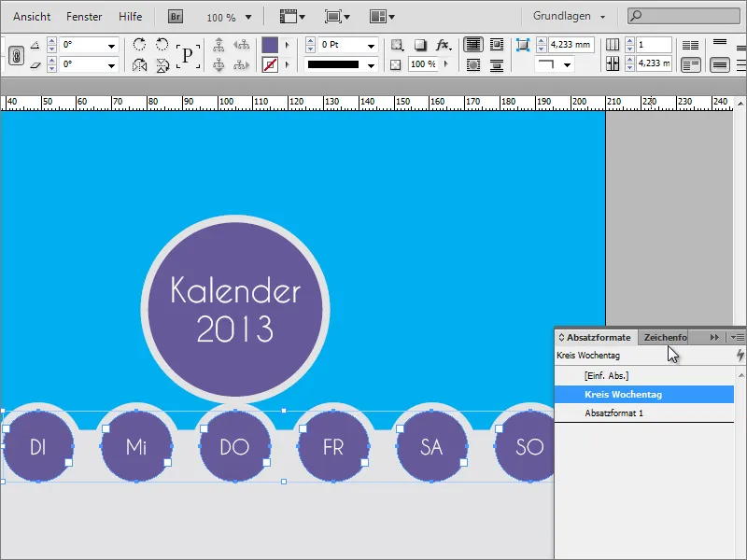Screen dimensions: 747x560
Task: Open the corner shape dropdown
Action: [567, 64]
